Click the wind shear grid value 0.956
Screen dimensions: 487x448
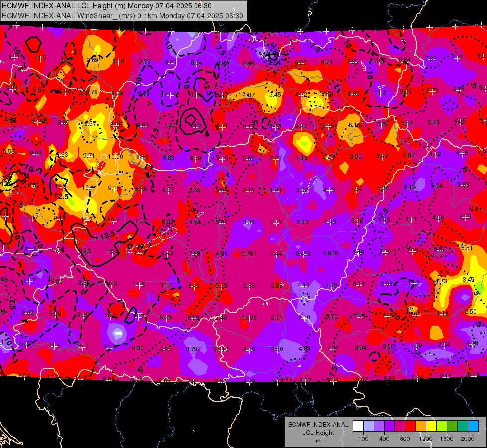249,318
